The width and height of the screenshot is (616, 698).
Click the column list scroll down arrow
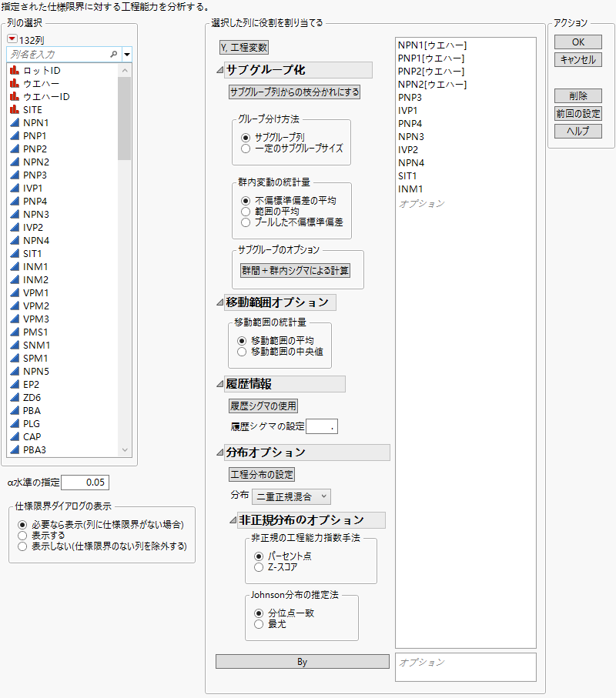(x=125, y=450)
